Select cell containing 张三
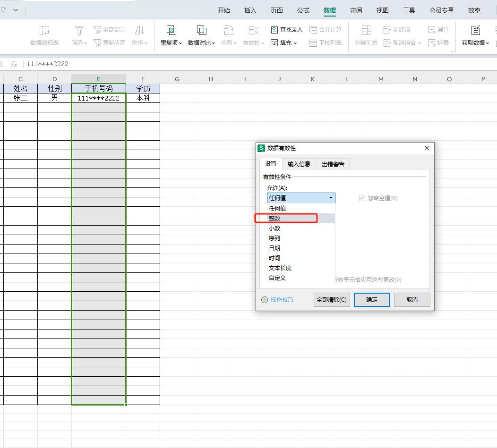The image size is (497, 448). [20, 98]
